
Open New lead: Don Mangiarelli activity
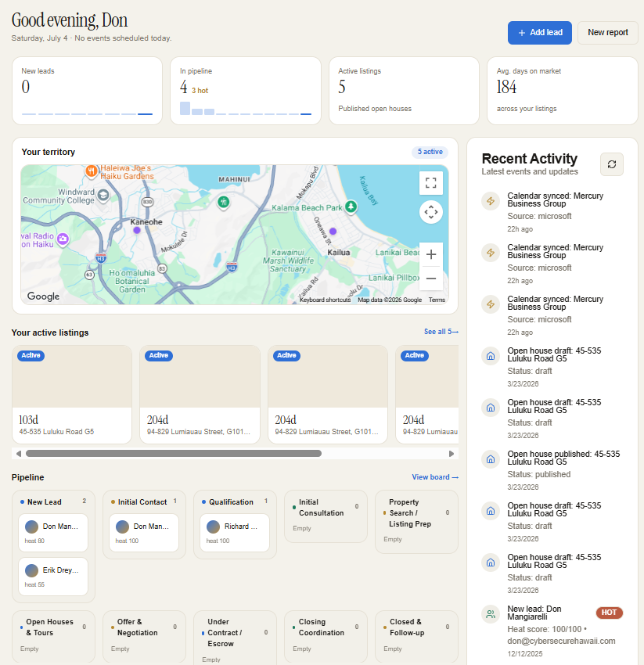552,631
